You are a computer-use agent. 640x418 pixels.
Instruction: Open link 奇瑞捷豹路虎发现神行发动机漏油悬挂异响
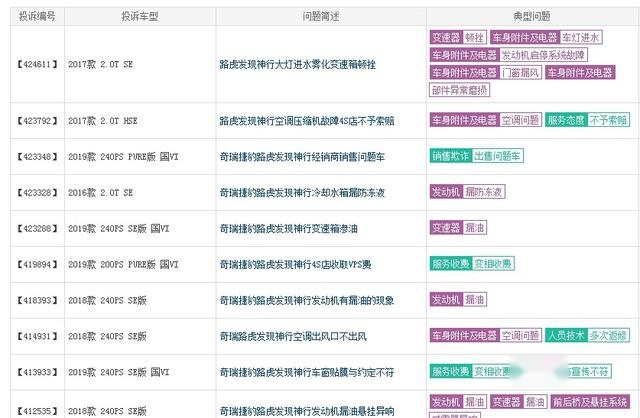[x=307, y=410]
